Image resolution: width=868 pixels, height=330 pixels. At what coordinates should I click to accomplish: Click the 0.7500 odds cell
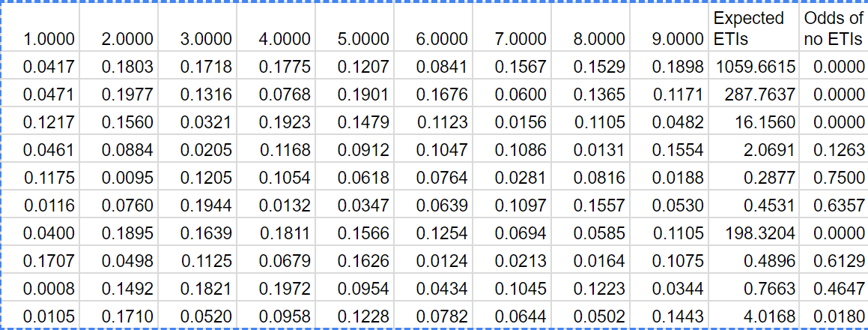tap(833, 178)
